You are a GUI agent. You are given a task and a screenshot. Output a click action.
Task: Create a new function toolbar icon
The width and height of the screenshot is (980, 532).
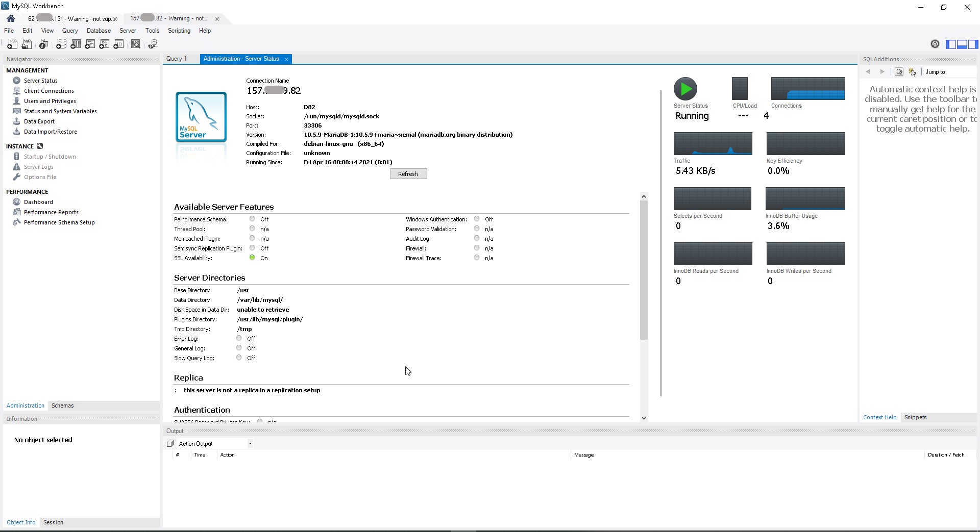tap(118, 44)
